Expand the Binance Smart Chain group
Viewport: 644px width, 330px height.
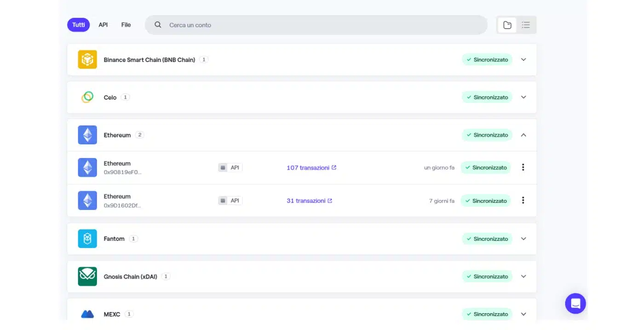click(x=523, y=60)
